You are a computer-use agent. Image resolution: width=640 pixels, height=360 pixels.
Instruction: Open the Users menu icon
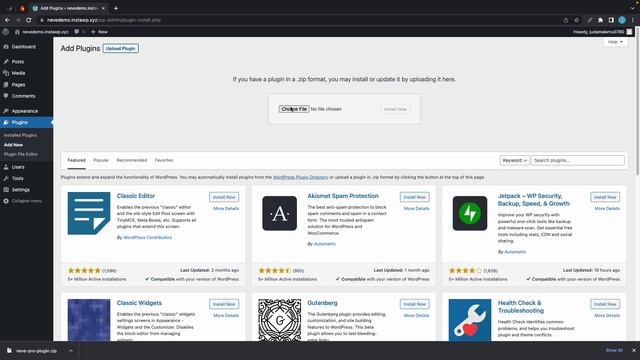coord(6,167)
